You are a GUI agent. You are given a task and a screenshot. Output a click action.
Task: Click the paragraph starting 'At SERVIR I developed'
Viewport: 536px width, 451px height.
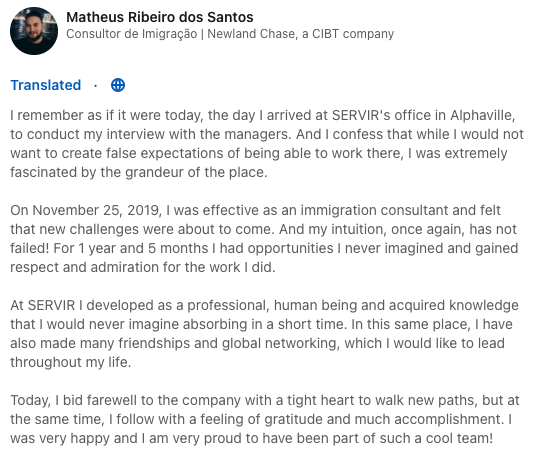(x=264, y=333)
